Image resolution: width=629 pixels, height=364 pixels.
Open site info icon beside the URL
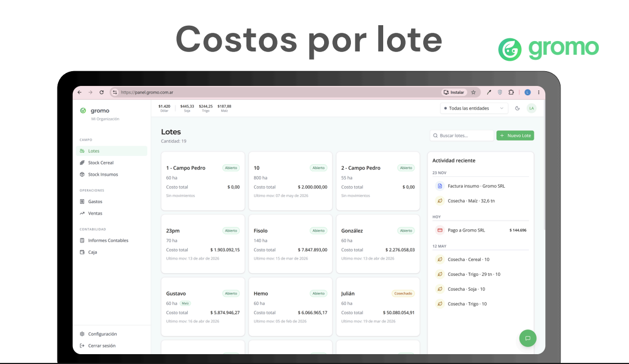115,92
